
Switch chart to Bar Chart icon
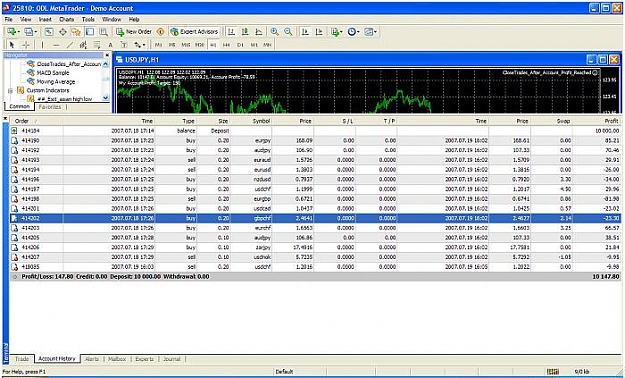tap(231, 32)
